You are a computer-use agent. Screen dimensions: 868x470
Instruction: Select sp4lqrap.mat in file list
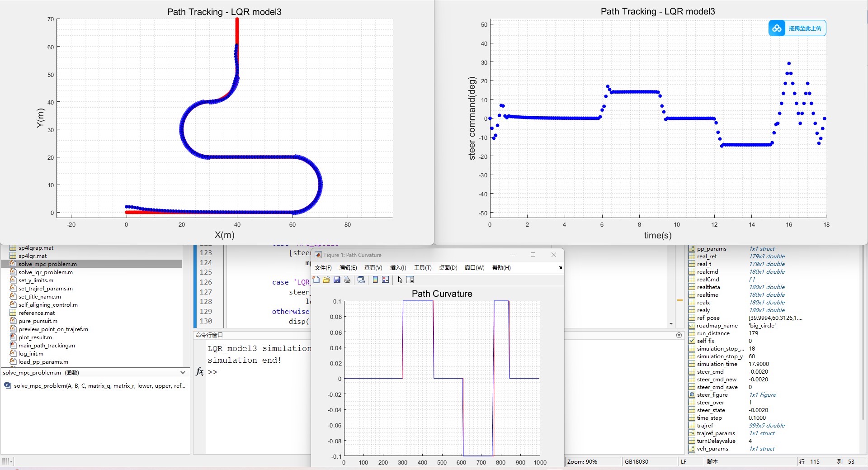pyautogui.click(x=36, y=248)
